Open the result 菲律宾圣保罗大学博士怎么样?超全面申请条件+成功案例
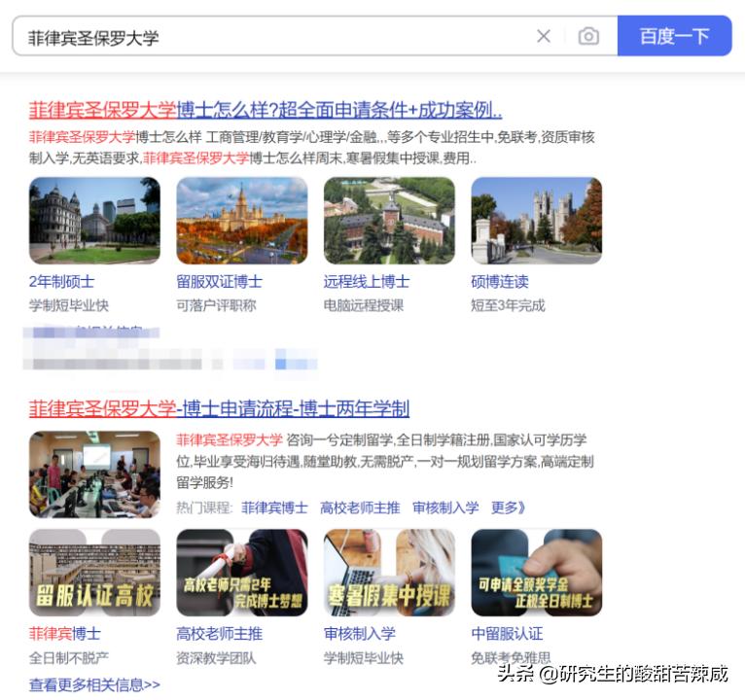 point(266,110)
